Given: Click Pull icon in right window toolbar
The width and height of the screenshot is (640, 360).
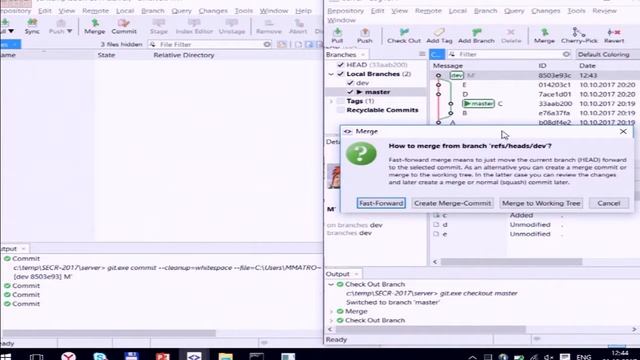Looking at the screenshot, I should click(x=337, y=36).
